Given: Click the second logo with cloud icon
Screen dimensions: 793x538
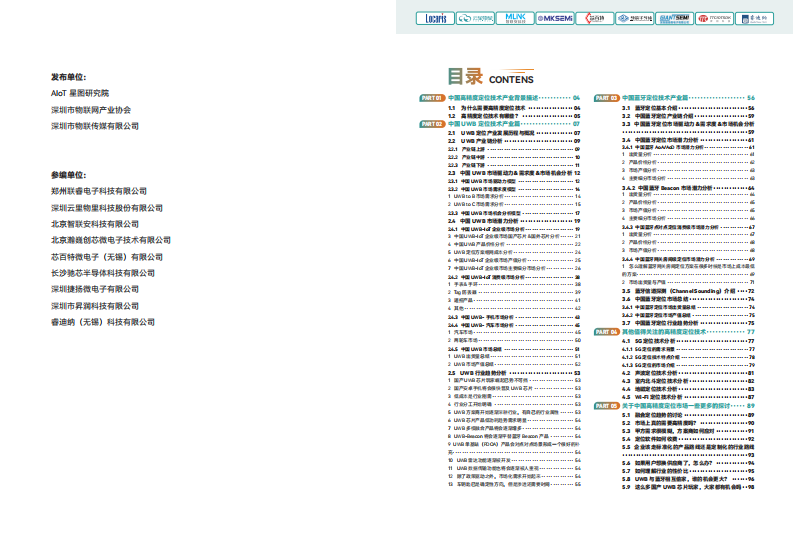Looking at the screenshot, I should (475, 18).
